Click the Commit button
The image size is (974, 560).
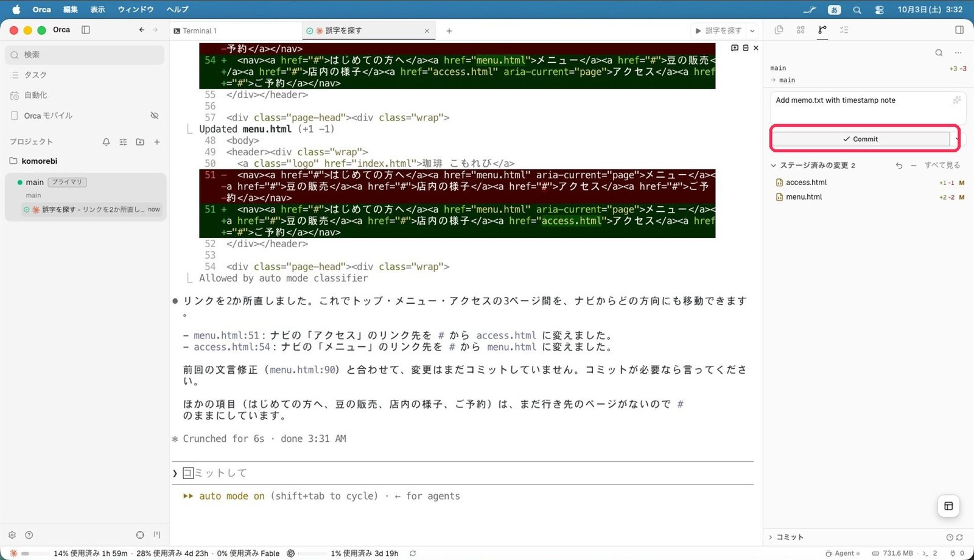click(x=860, y=139)
